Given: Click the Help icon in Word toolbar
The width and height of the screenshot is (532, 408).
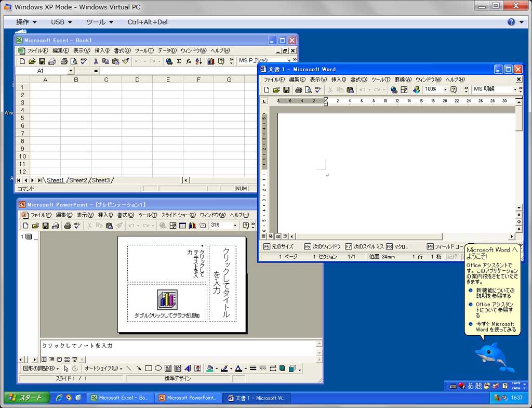Looking at the screenshot, I should tap(453, 89).
